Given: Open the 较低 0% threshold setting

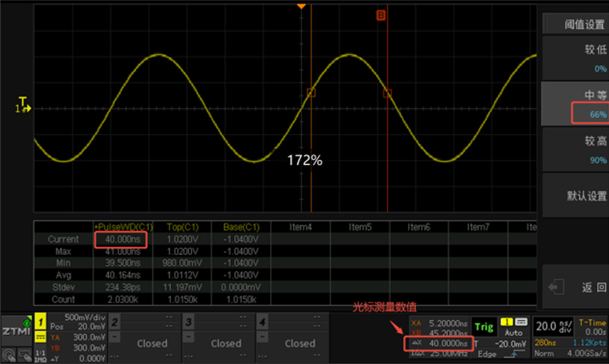Looking at the screenshot, I should [574, 58].
